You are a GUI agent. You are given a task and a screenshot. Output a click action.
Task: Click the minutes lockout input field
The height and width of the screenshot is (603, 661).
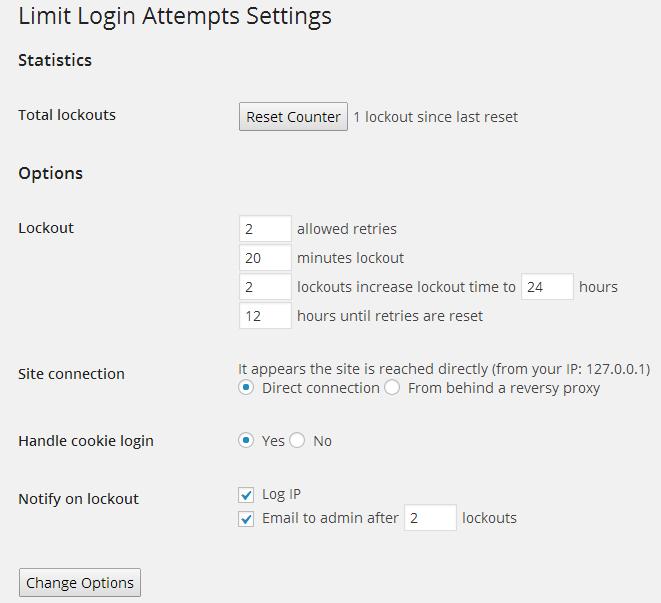[x=265, y=258]
